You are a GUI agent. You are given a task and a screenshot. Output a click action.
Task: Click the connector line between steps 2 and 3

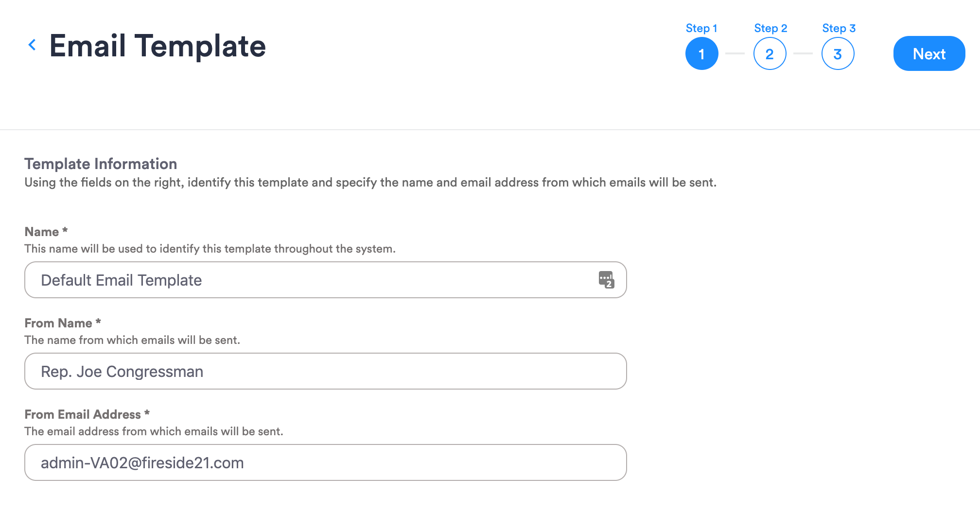803,53
